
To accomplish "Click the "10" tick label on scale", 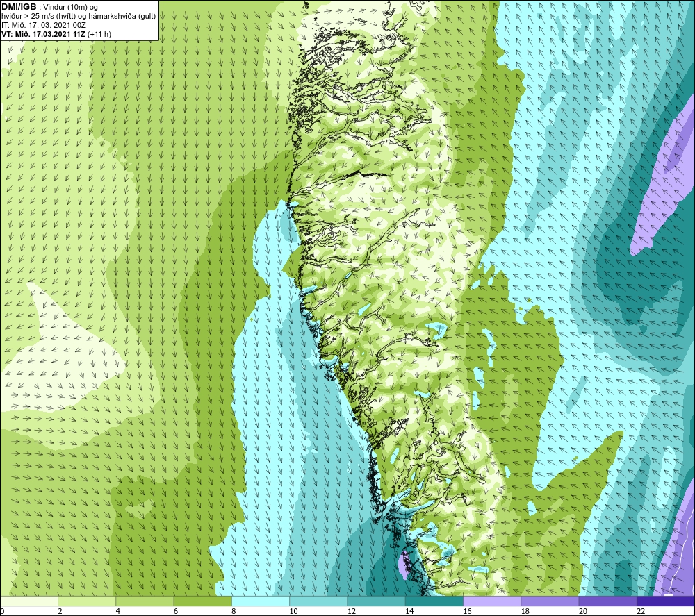I will 293,612.
